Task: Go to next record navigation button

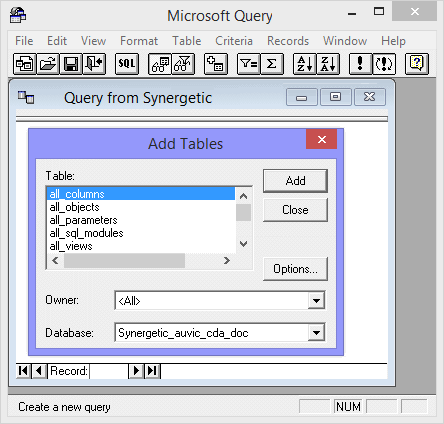Action: tap(136, 371)
